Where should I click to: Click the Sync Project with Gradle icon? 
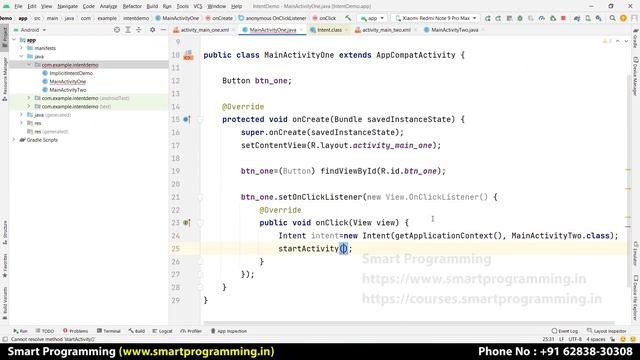coord(577,18)
